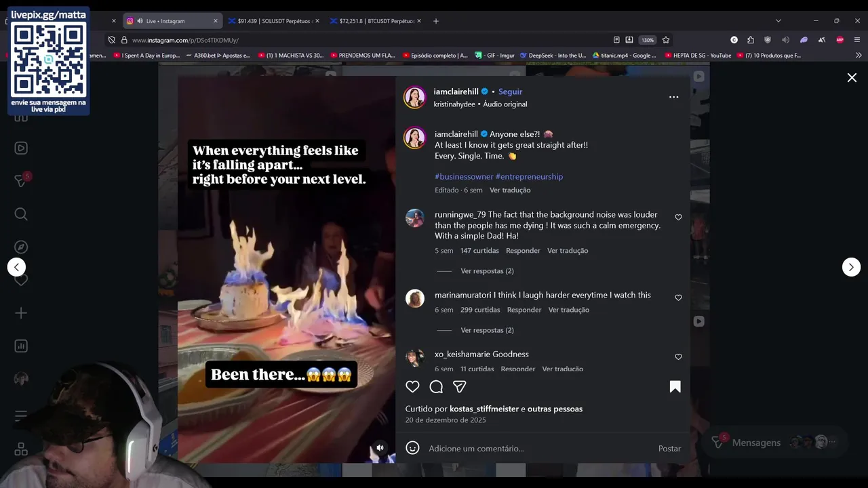Open the iamclairehill profile name in header
The height and width of the screenshot is (488, 868).
(x=456, y=91)
